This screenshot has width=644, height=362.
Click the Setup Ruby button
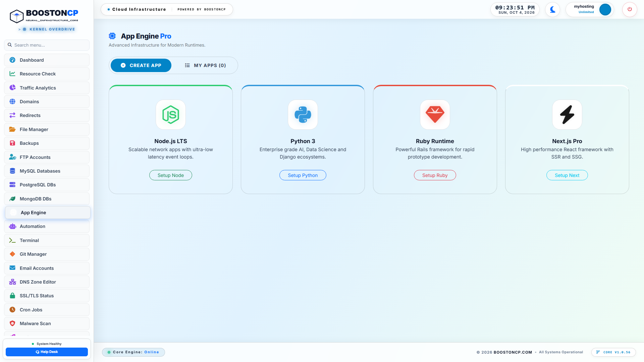(x=435, y=175)
